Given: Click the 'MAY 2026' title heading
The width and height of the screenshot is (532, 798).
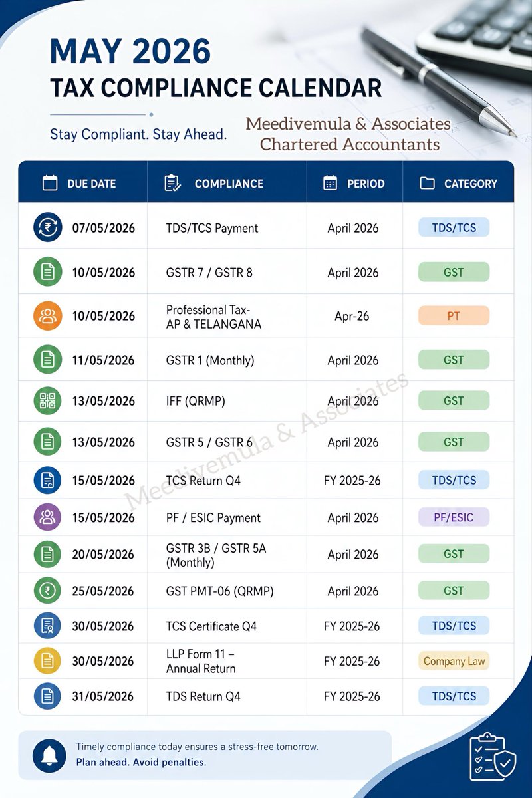Looking at the screenshot, I should (x=130, y=51).
